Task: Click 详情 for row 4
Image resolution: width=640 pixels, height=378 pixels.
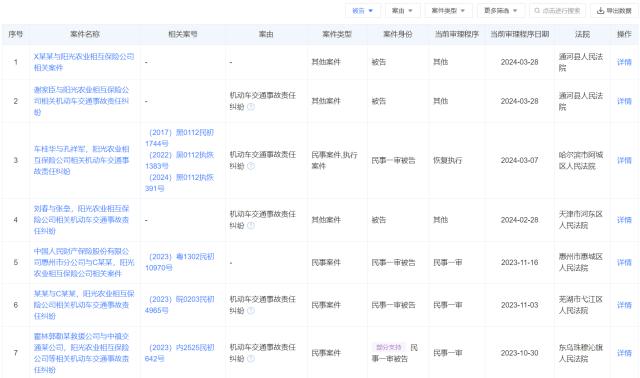Action: [x=624, y=220]
